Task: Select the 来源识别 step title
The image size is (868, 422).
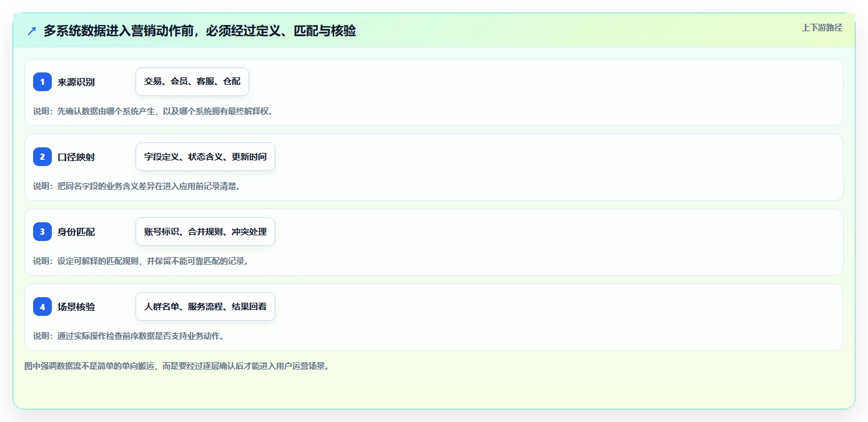Action: coord(76,82)
